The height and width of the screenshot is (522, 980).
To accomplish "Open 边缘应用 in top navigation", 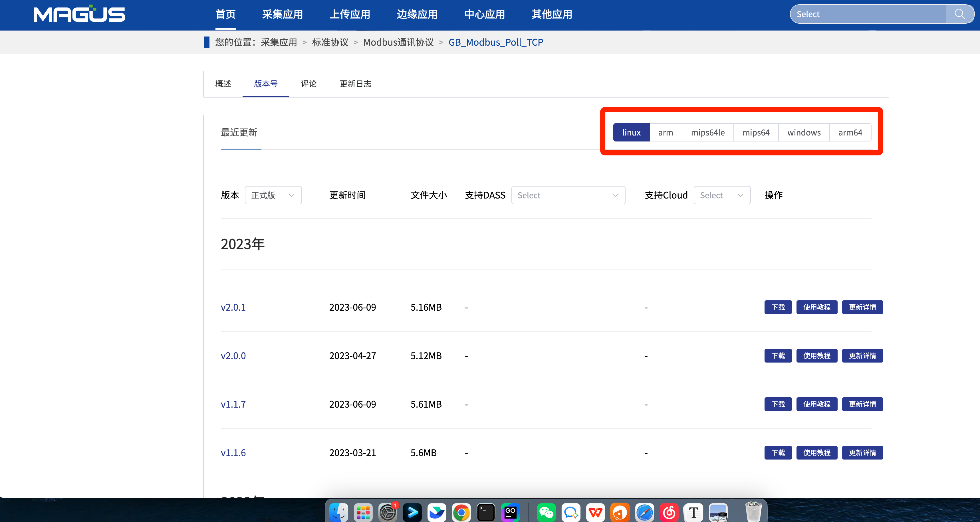I will pyautogui.click(x=417, y=15).
